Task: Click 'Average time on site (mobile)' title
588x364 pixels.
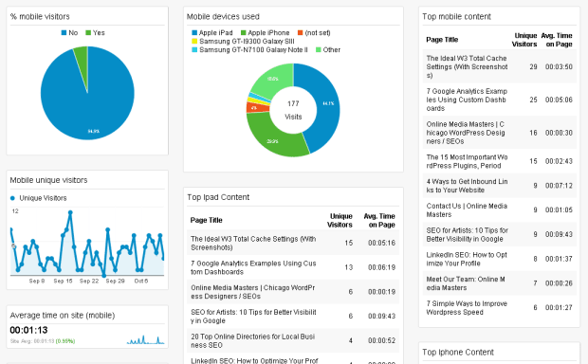Action: 63,316
